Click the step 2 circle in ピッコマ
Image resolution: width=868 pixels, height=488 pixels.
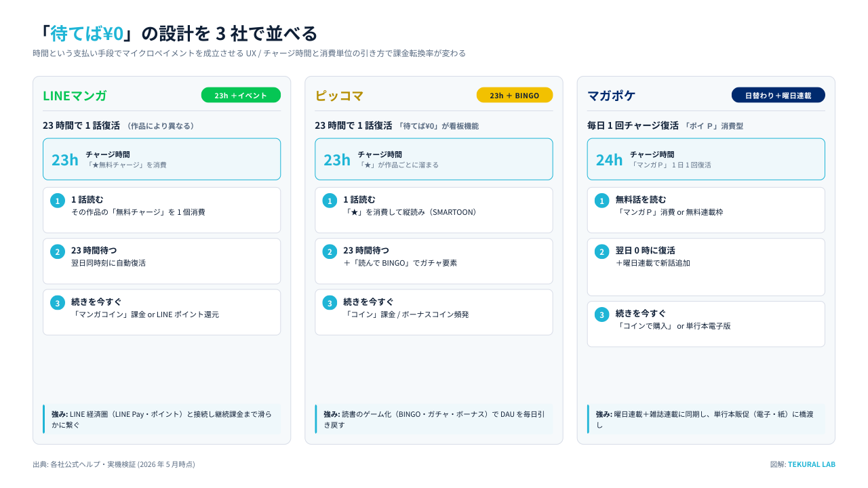tap(330, 251)
